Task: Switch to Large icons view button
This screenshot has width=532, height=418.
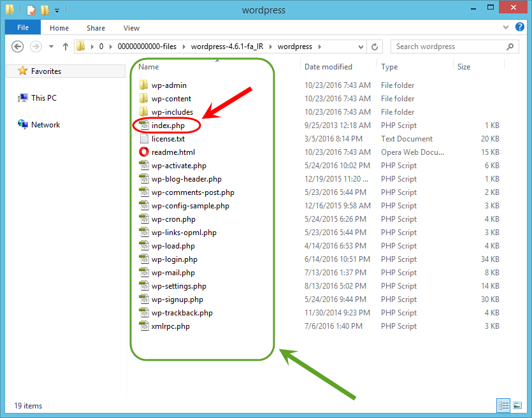Action: pyautogui.click(x=517, y=405)
